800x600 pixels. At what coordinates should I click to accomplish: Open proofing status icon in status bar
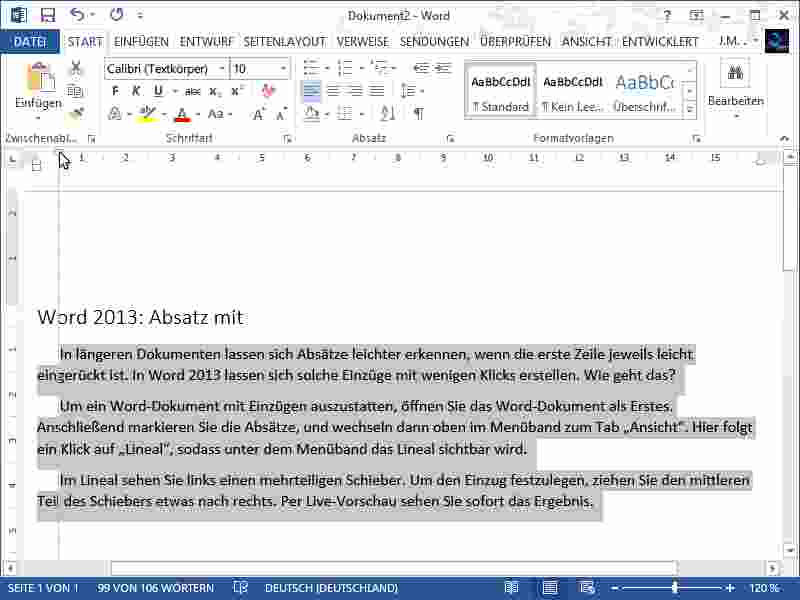[240, 588]
